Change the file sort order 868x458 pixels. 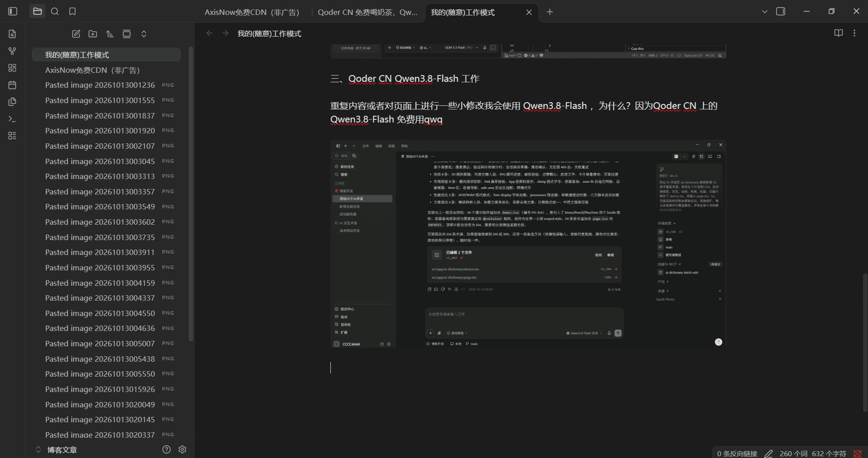(110, 34)
